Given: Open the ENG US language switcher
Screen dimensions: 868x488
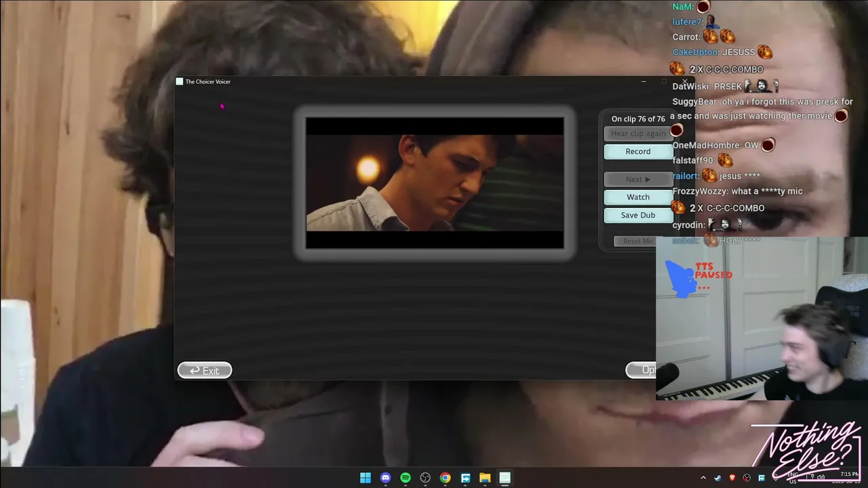Looking at the screenshot, I should tap(793, 479).
